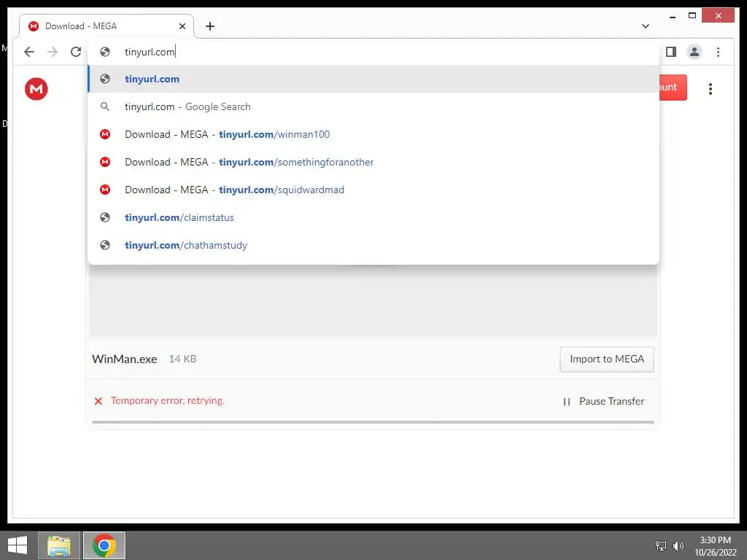The width and height of the screenshot is (747, 560).
Task: Click globe icon beside claimstatus suggestion
Action: pyautogui.click(x=105, y=217)
